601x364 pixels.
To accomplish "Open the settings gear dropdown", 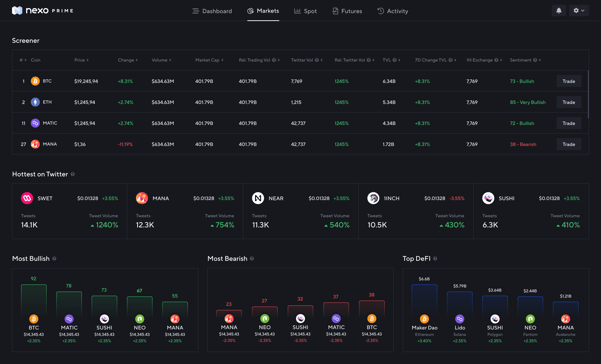I will click(x=579, y=11).
